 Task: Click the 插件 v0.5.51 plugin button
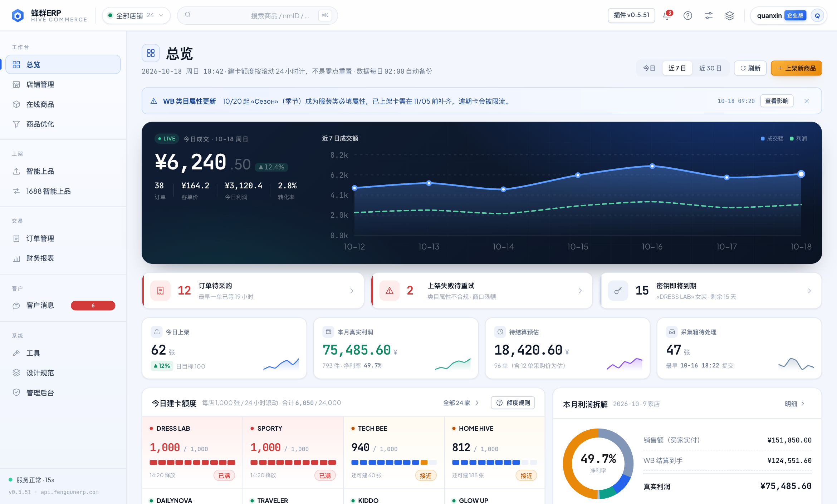[631, 15]
